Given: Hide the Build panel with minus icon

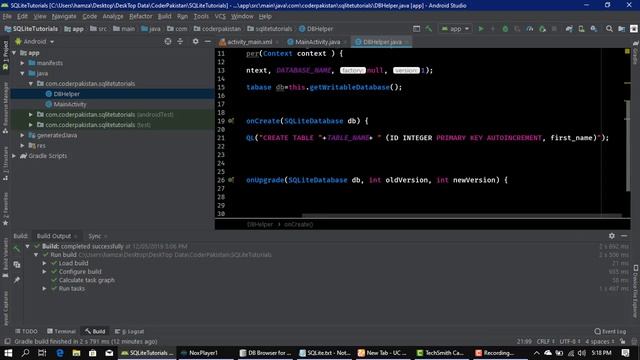Looking at the screenshot, I should 624,236.
